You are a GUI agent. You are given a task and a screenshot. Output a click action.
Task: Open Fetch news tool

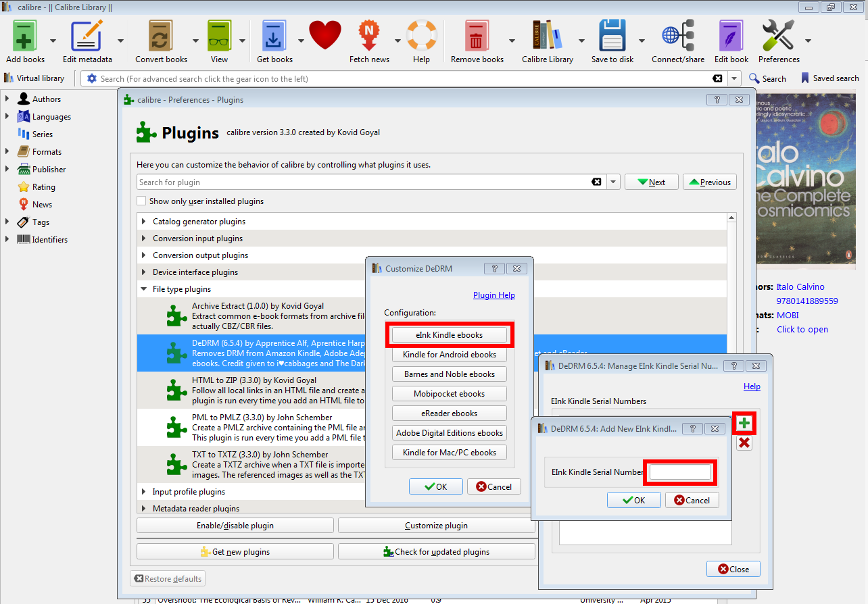[x=368, y=36]
